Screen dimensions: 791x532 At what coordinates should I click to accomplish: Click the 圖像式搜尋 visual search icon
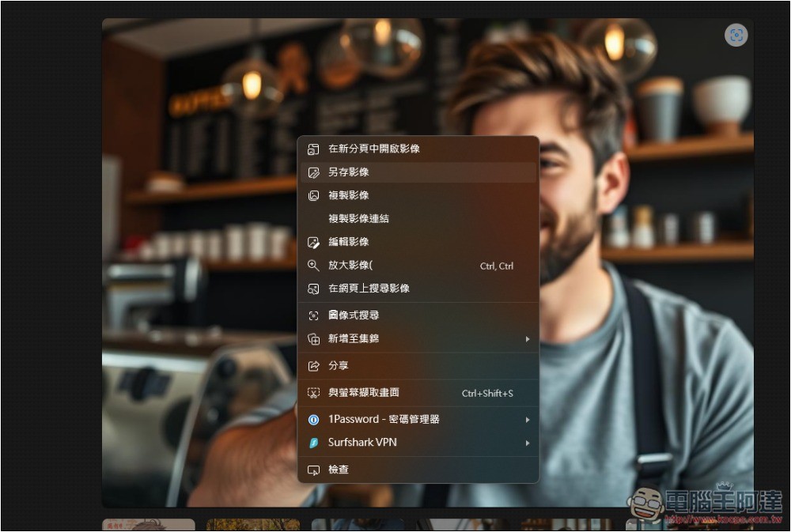(x=313, y=315)
